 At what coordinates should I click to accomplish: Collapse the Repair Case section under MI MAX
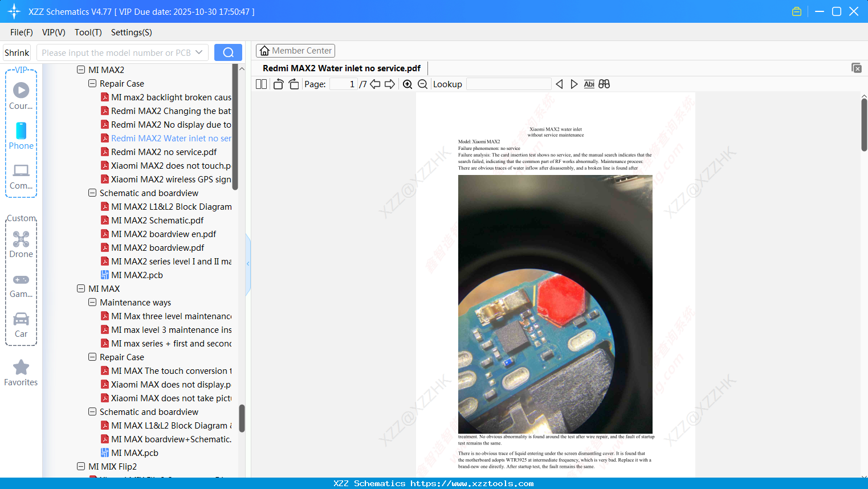(x=92, y=357)
